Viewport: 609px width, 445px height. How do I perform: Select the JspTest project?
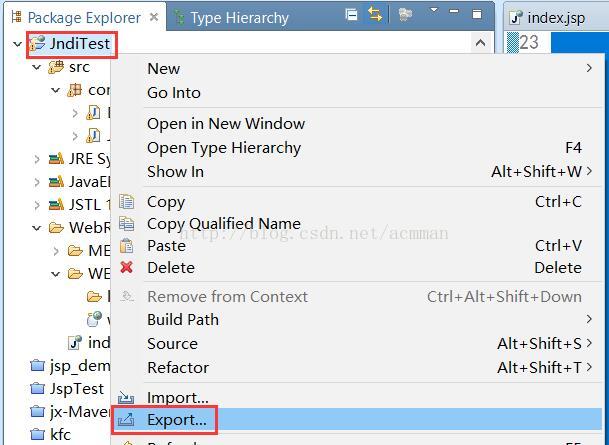(67, 389)
